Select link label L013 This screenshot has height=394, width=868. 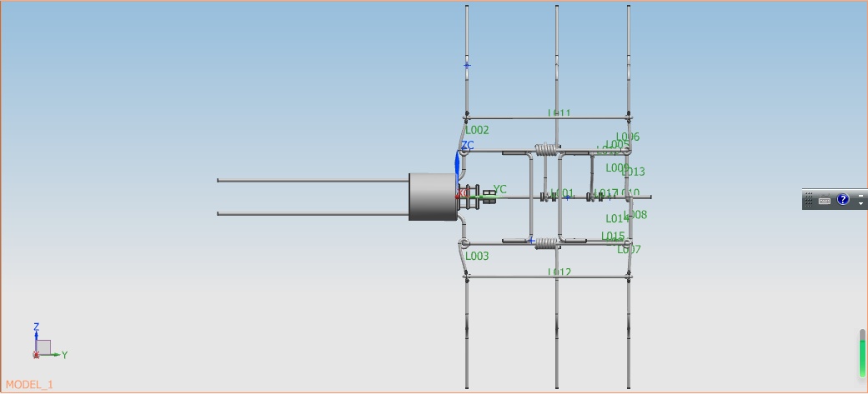tap(634, 172)
